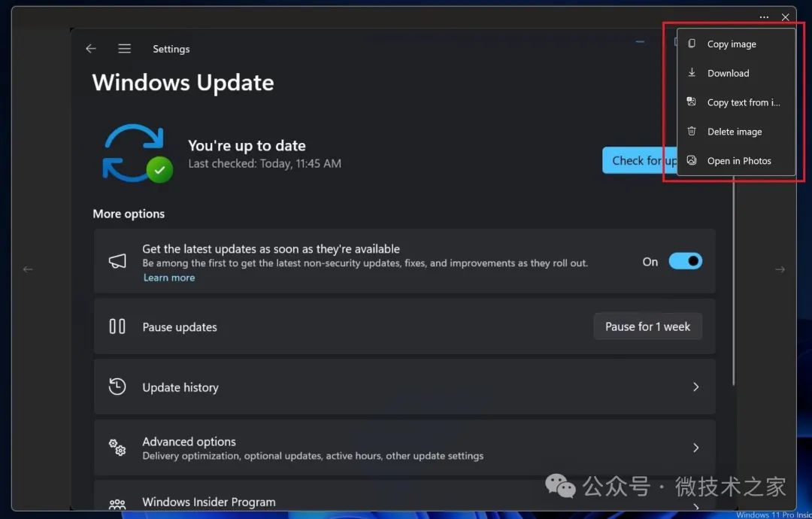Click the Settings title text

(171, 49)
